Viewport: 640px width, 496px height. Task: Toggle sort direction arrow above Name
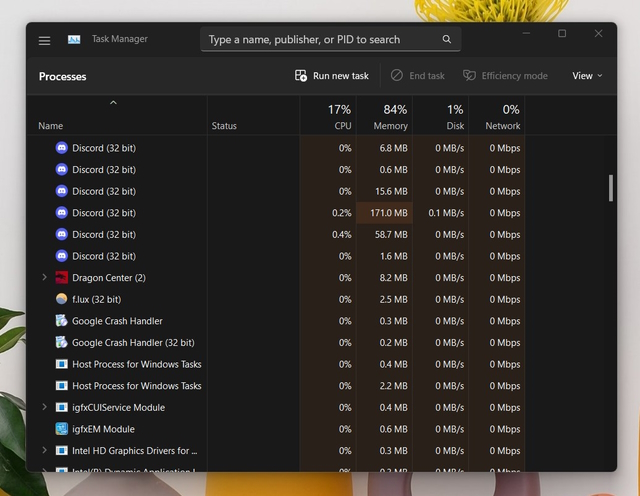click(x=113, y=102)
